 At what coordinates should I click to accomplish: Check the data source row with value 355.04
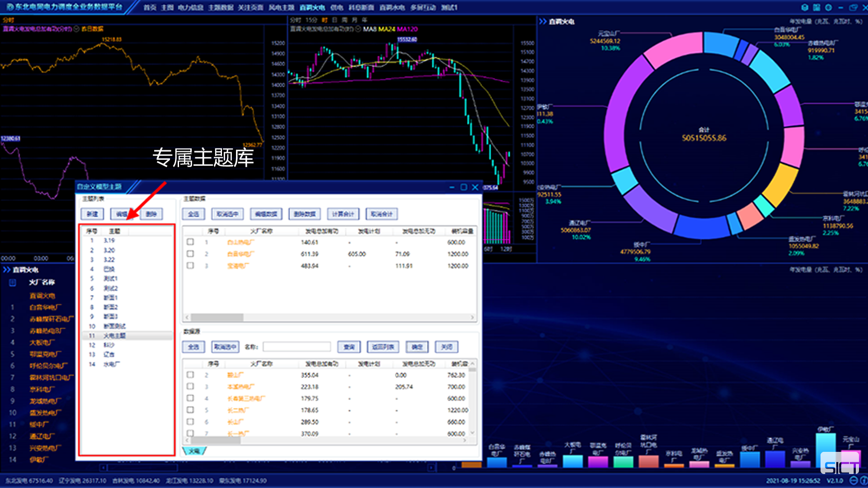coord(190,375)
